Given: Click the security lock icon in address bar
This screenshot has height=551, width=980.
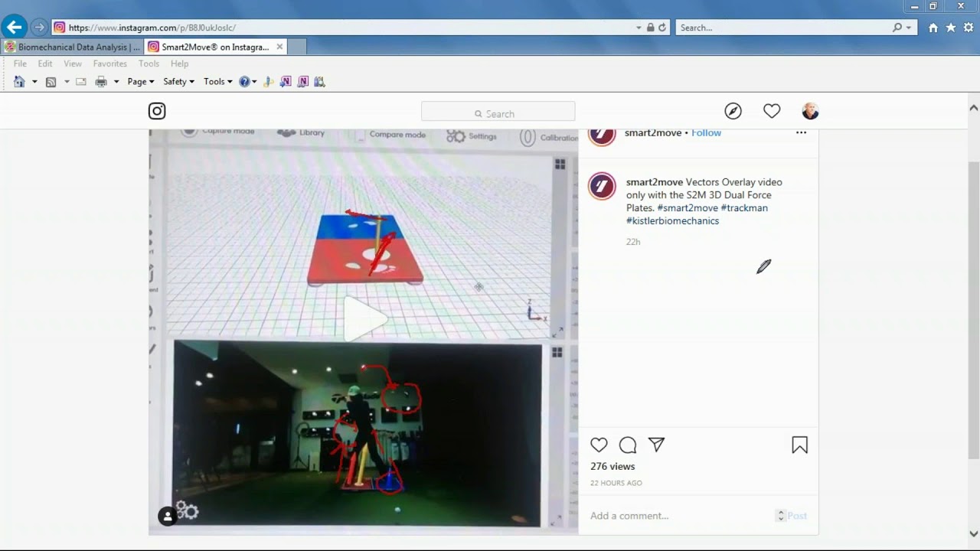Looking at the screenshot, I should [650, 28].
